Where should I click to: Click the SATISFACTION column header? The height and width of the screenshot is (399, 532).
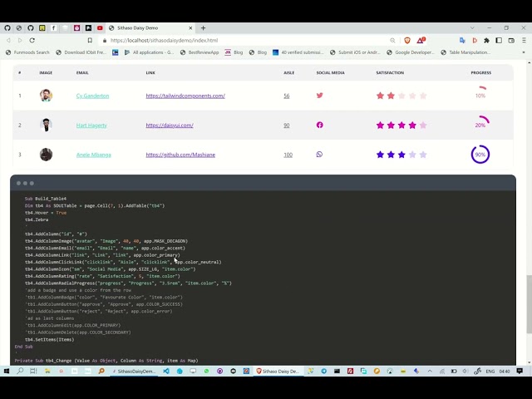(x=390, y=72)
